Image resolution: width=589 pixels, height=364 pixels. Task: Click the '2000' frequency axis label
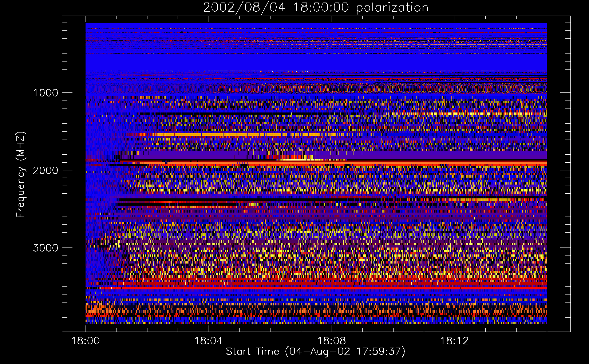46,170
